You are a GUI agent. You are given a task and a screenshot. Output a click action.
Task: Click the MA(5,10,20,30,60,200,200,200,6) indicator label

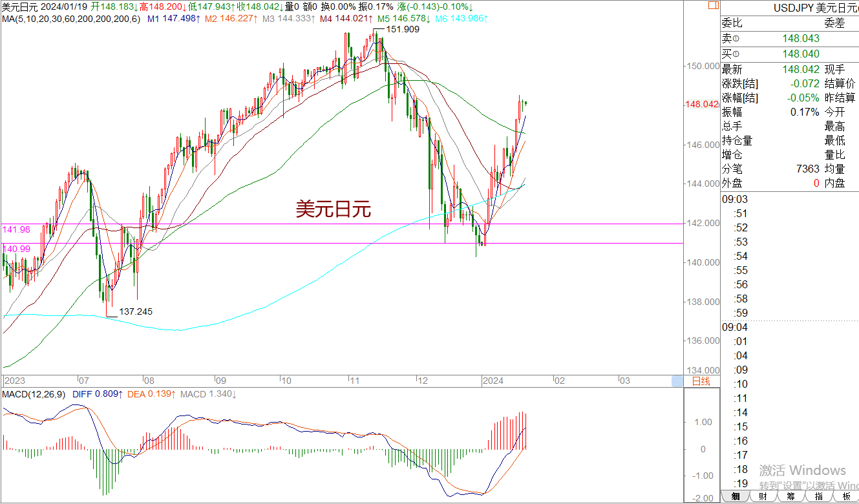(71, 19)
